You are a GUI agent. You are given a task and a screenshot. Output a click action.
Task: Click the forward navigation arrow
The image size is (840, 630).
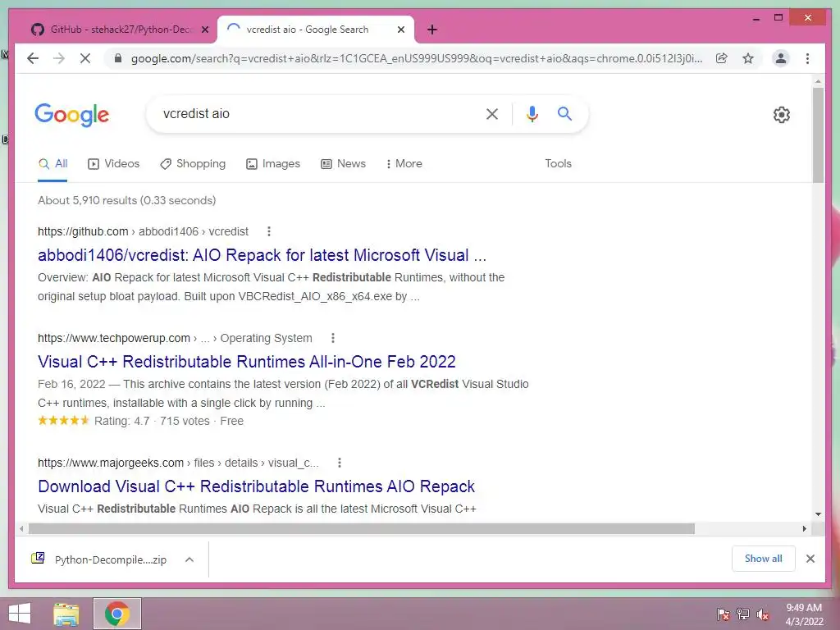pyautogui.click(x=59, y=58)
